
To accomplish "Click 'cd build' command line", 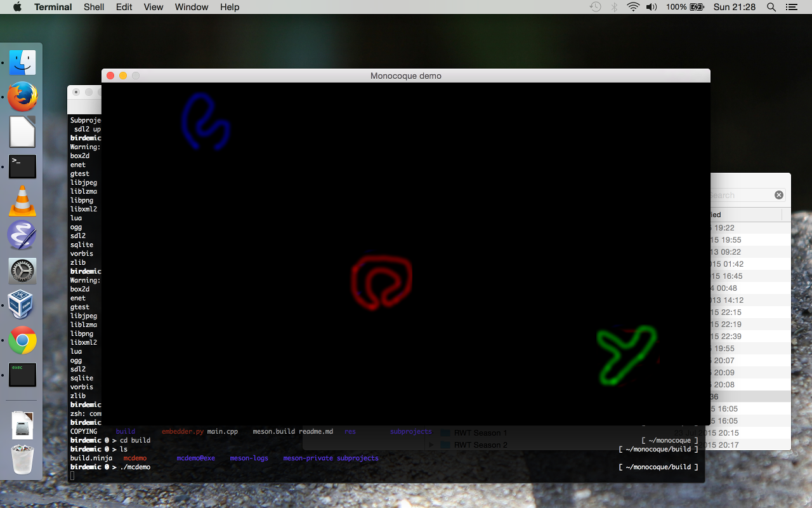I will pos(135,440).
